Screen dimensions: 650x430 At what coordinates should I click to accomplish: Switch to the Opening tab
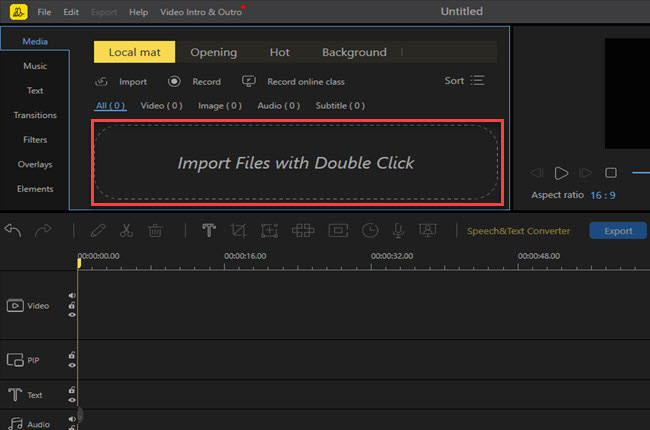click(x=214, y=52)
